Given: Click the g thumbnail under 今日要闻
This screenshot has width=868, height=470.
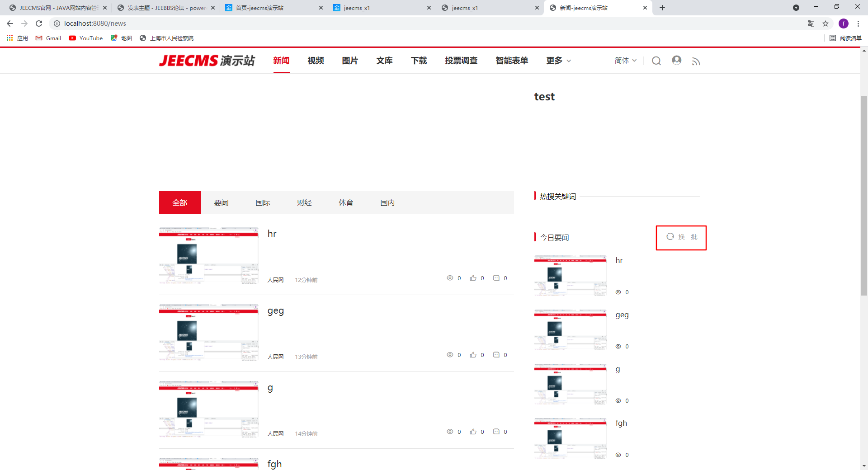Looking at the screenshot, I should [x=570, y=384].
